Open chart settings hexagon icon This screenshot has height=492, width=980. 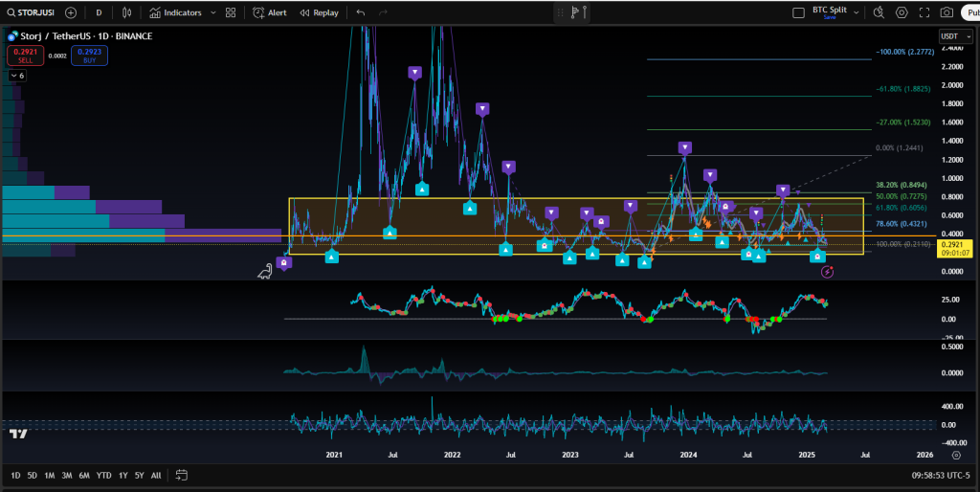click(x=902, y=12)
